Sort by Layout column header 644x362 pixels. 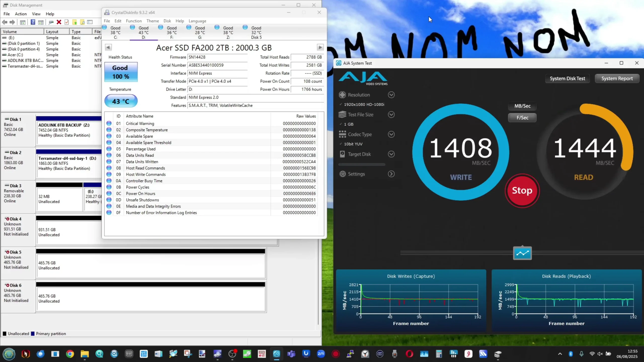tap(57, 31)
